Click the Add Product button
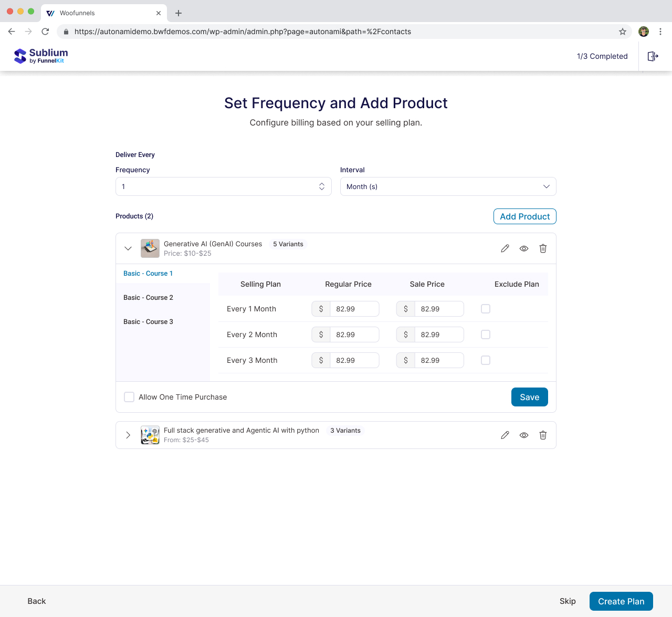The width and height of the screenshot is (672, 617). click(x=524, y=216)
